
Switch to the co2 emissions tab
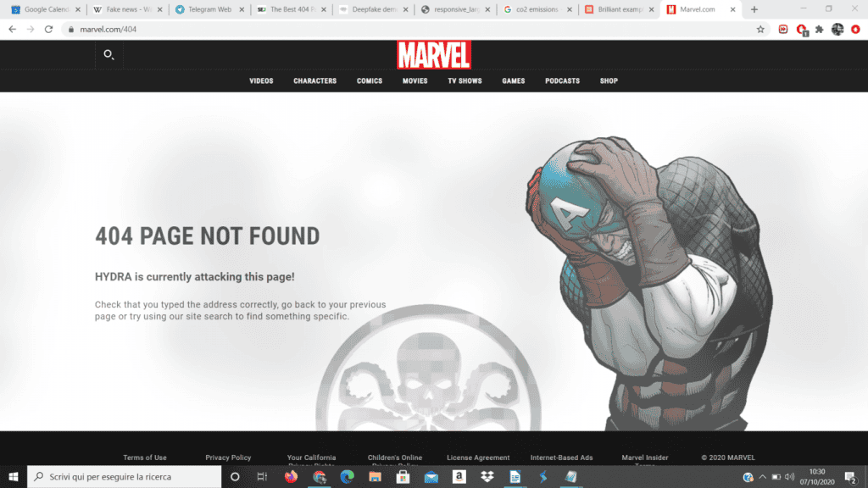point(537,9)
